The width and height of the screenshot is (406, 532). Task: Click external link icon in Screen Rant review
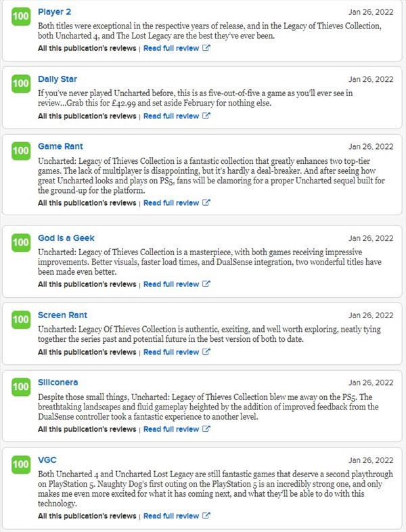[206, 352]
